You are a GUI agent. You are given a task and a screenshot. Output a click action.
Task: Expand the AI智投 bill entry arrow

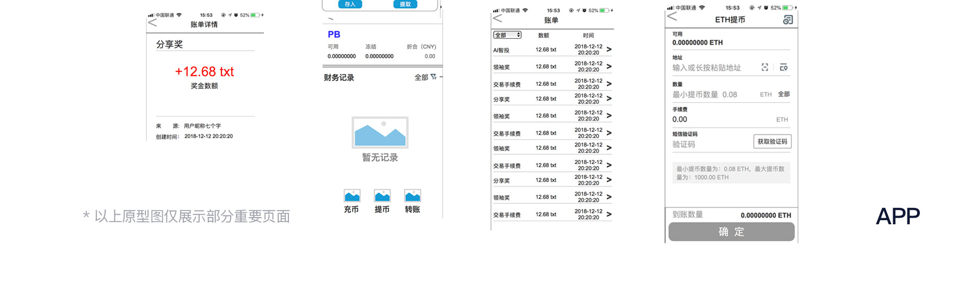tap(609, 50)
